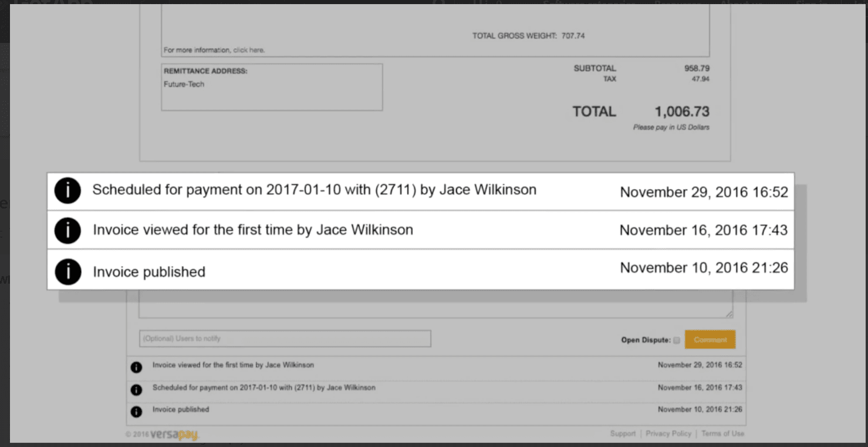The height and width of the screenshot is (447, 868).
Task: Enable the Open Dispute checkbox
Action: 677,340
